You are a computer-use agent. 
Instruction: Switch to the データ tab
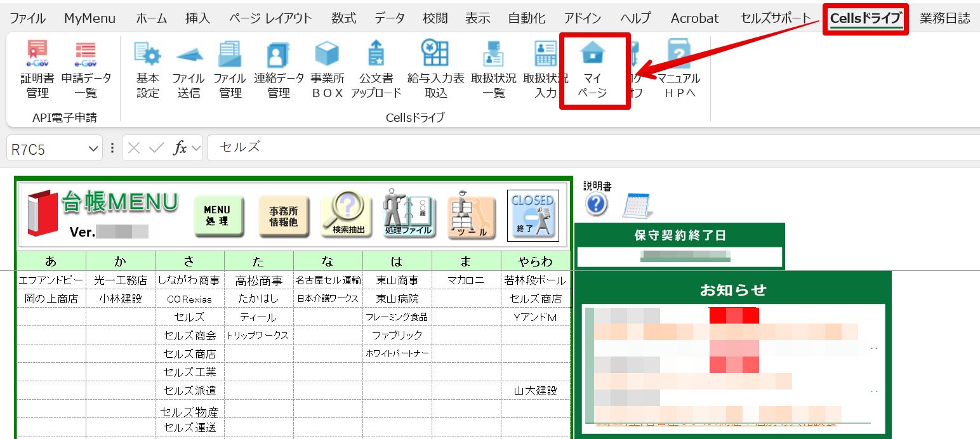pyautogui.click(x=389, y=18)
